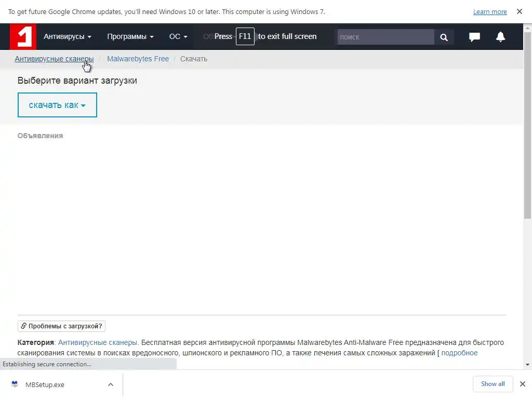
Task: Expand the ОС menu
Action: 178,36
